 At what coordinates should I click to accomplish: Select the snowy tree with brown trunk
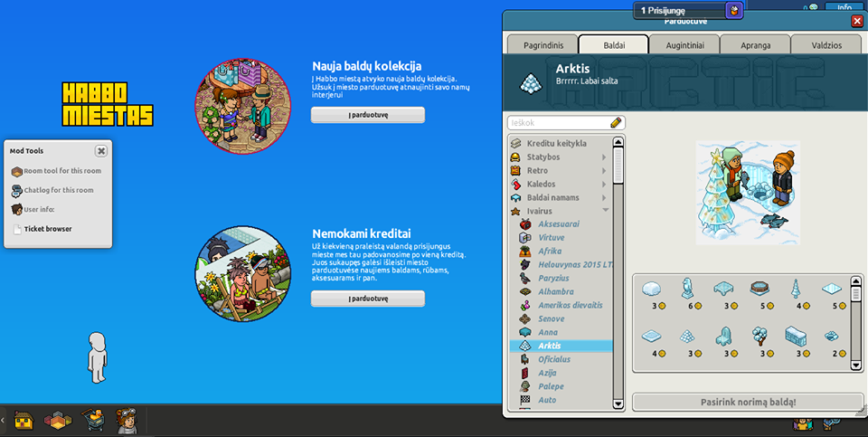pyautogui.click(x=759, y=335)
